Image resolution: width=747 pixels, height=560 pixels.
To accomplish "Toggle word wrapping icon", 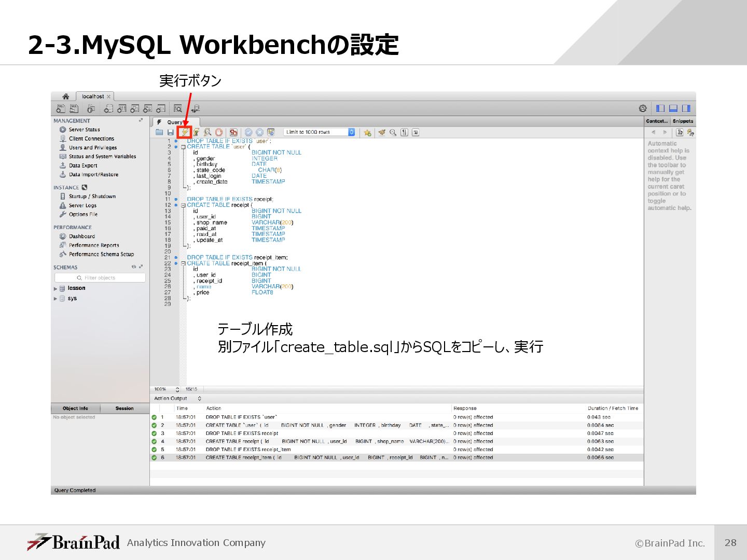I will pyautogui.click(x=416, y=132).
